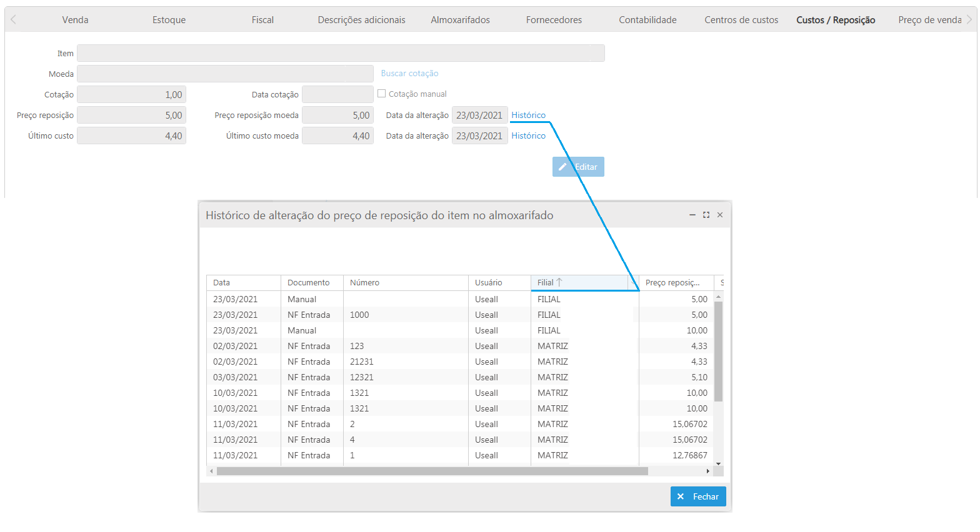
Task: Switch to the Fiscal tab
Action: tap(262, 20)
